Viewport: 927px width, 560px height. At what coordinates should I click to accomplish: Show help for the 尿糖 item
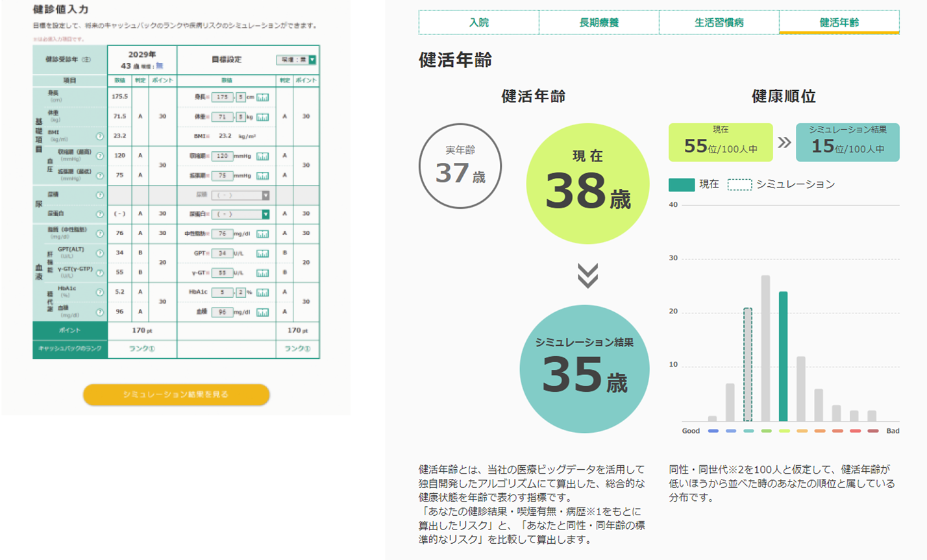100,195
